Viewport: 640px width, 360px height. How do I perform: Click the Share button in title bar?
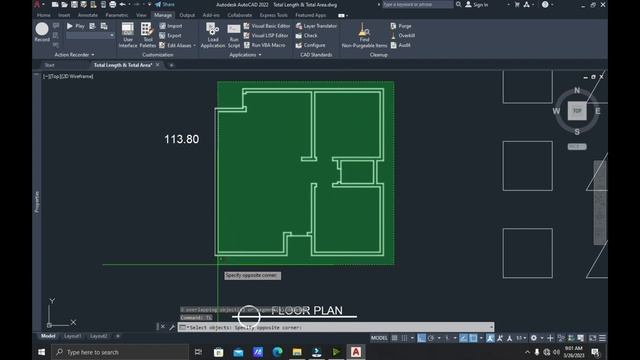point(164,4)
